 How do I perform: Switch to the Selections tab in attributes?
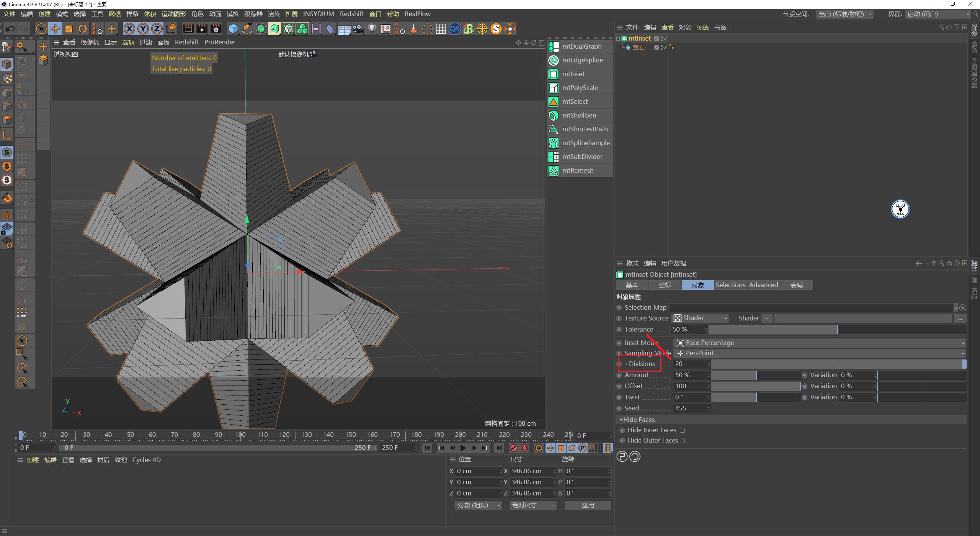tap(730, 285)
